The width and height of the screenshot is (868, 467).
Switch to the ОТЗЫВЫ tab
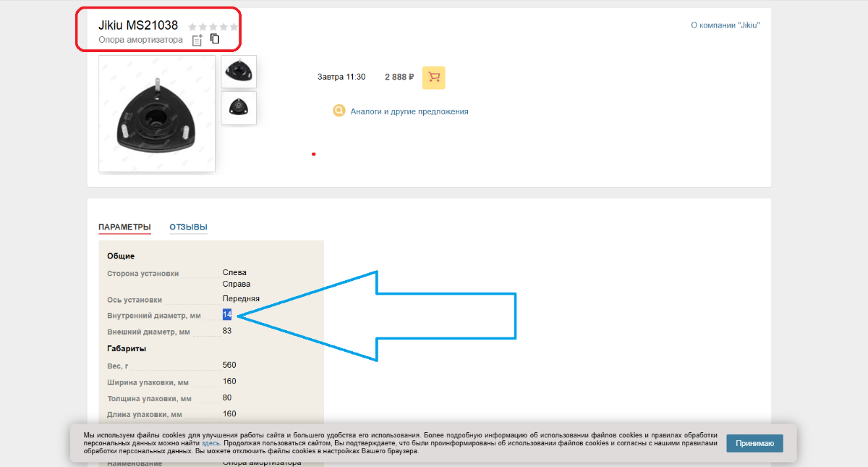pos(189,227)
